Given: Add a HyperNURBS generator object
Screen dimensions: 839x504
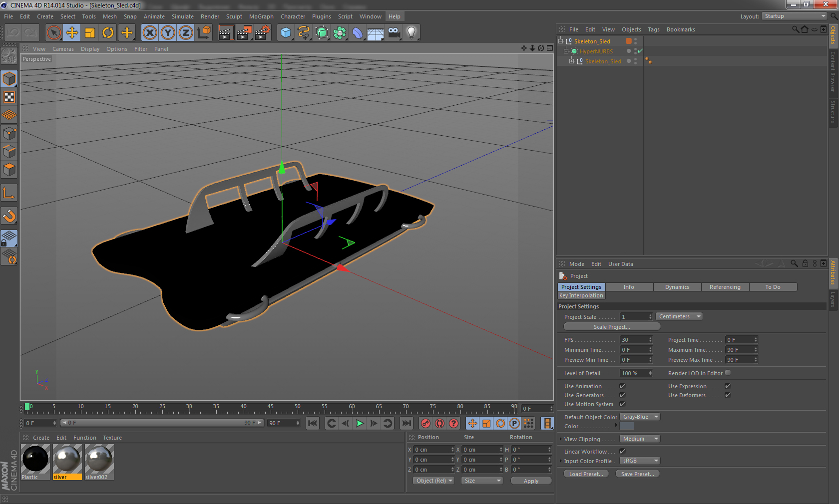Looking at the screenshot, I should pos(322,33).
